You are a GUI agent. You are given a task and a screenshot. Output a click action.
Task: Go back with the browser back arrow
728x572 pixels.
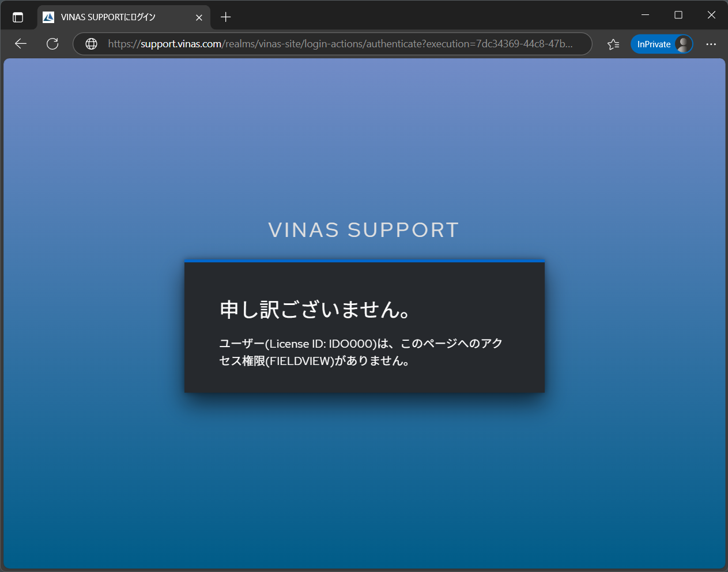coord(21,44)
